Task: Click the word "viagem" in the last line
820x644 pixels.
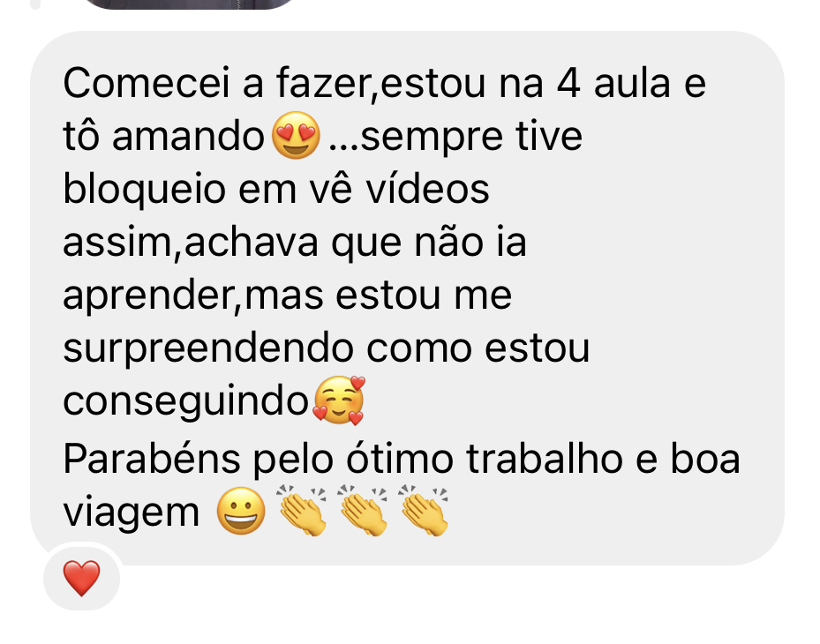Action: (x=132, y=513)
